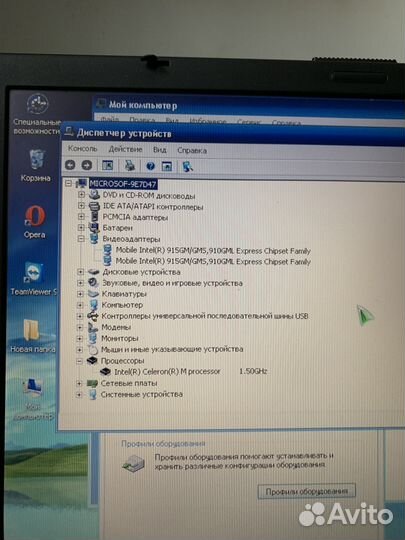Expand Сетевые платы node

(79, 383)
